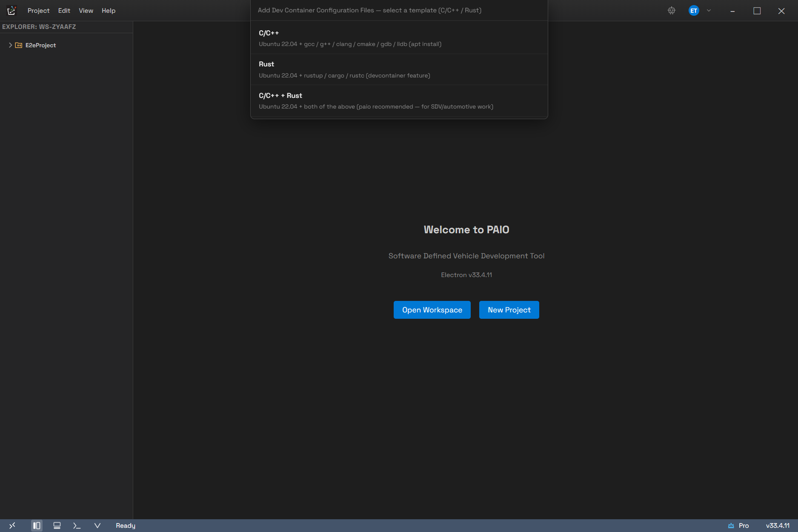Screen dimensions: 798x532
Task: Click the V-shaped icon in status bar
Action: click(97, 526)
